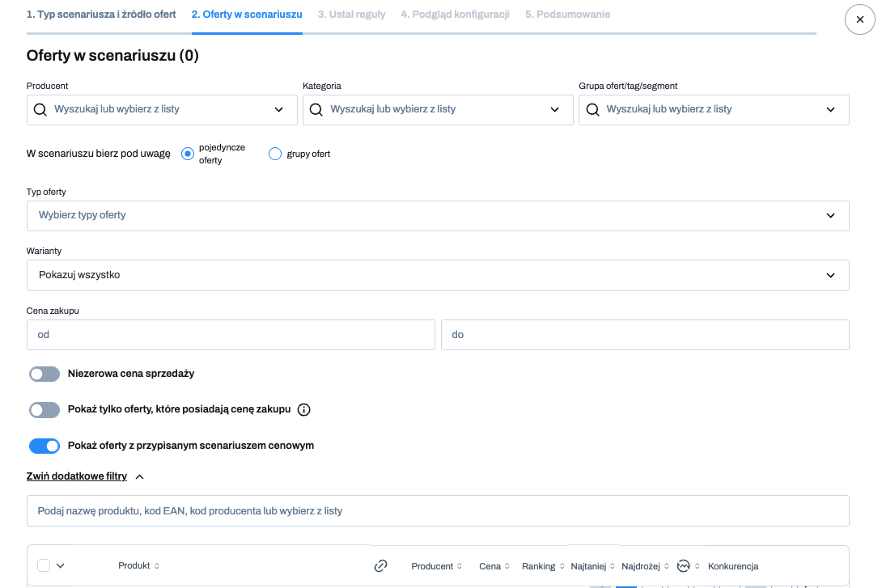Viewport: 882px width, 588px height.
Task: Sort by the trend chart column arrows
Action: point(698,566)
